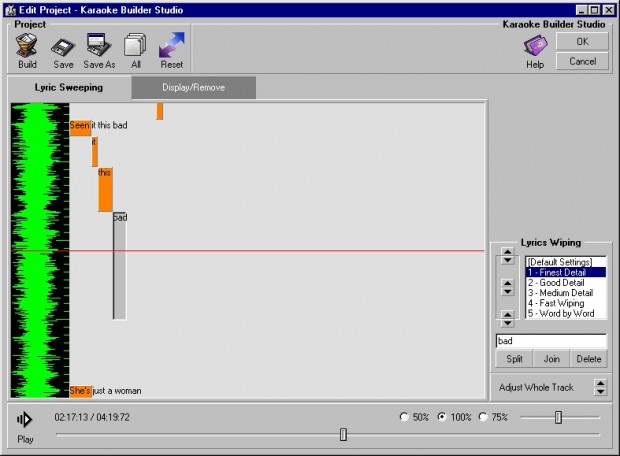
Task: Select the orange 'this' lyric block
Action: pos(105,189)
